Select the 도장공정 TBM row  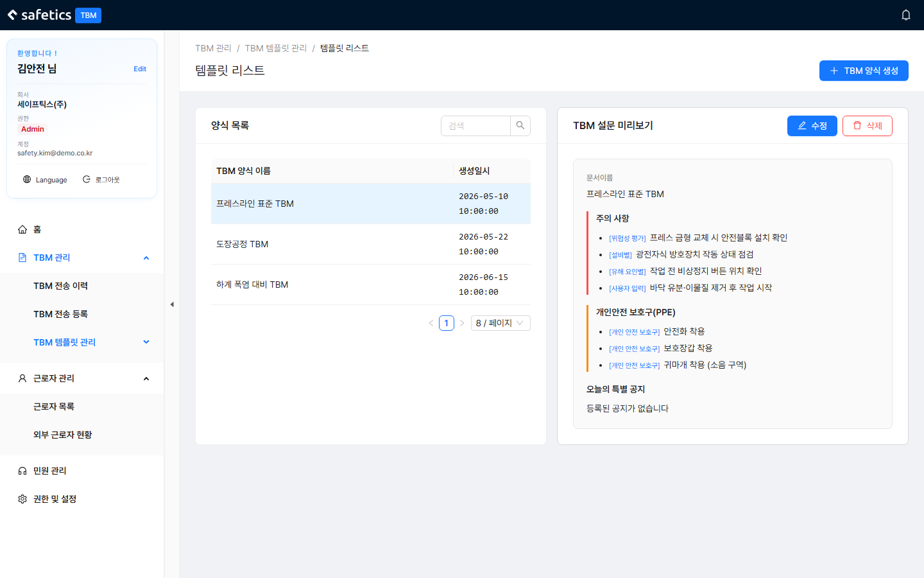371,244
